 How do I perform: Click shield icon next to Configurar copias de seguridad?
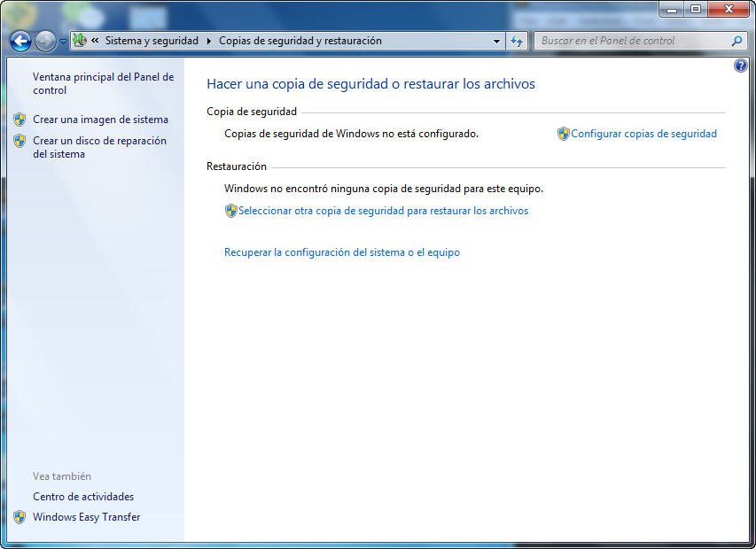pos(563,134)
